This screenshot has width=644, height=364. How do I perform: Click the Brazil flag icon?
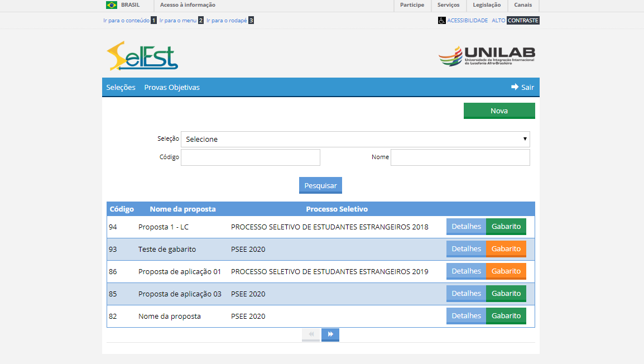point(112,5)
